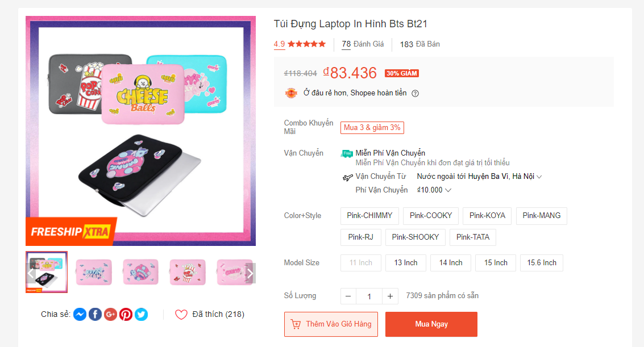Click the next arrow on thumbnail carousel

click(250, 273)
